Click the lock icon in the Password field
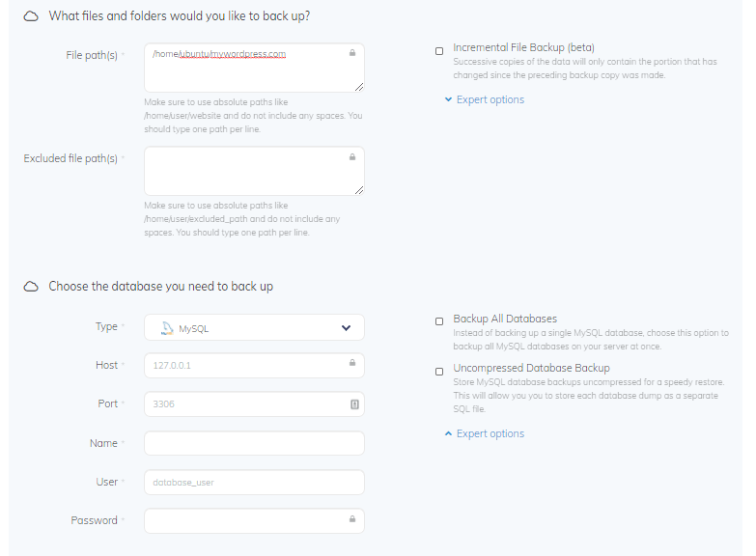Viewport: 756px width, 556px height. tap(352, 520)
